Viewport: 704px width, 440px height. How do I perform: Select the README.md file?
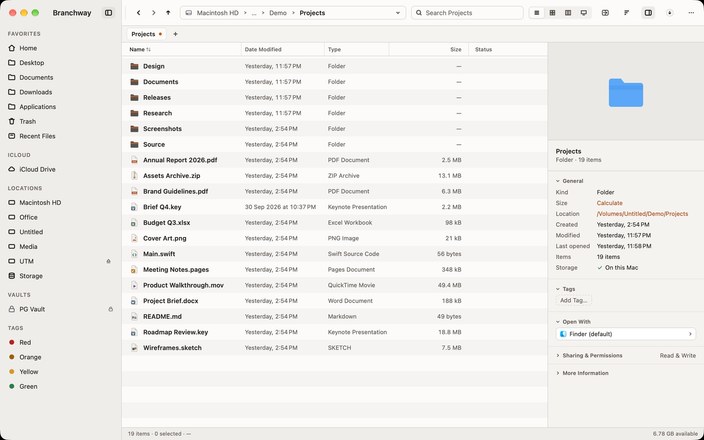[x=334, y=317]
